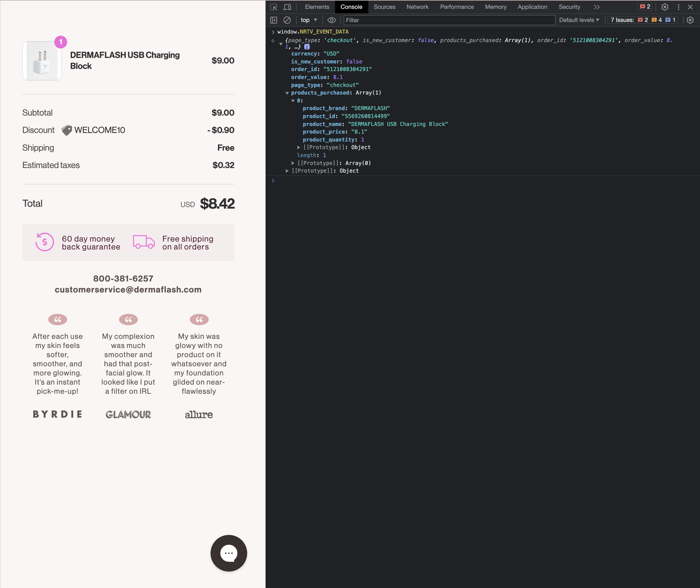
Task: Clear the console output
Action: tap(287, 20)
